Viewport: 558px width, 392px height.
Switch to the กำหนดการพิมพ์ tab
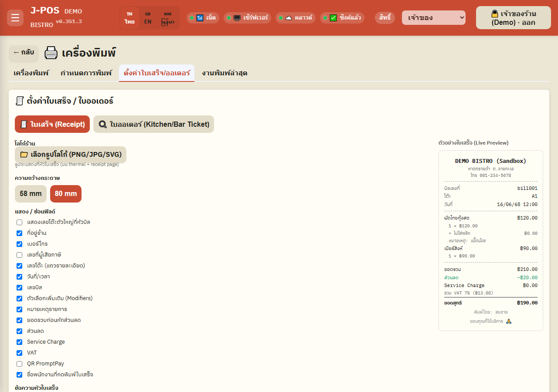click(86, 73)
